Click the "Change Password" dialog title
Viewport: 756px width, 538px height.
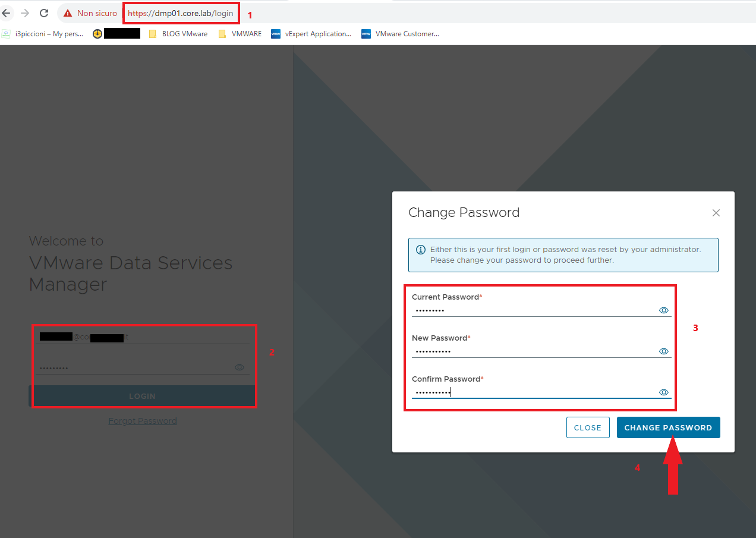click(464, 212)
